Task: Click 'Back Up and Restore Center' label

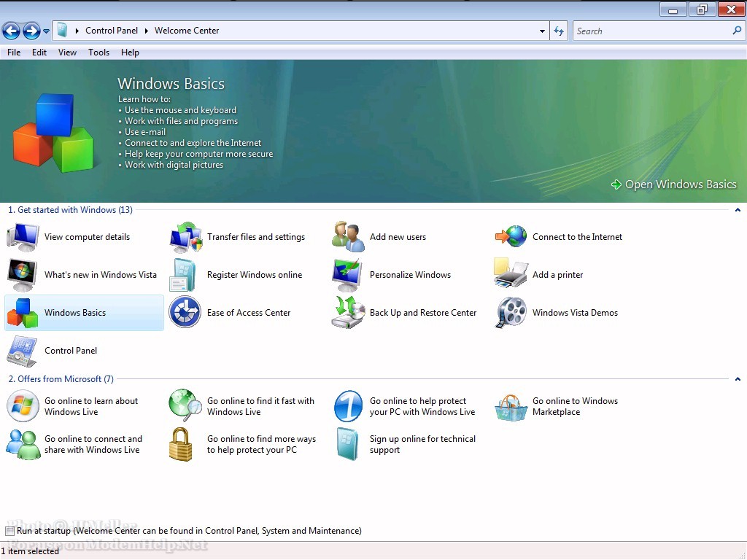Action: (423, 313)
